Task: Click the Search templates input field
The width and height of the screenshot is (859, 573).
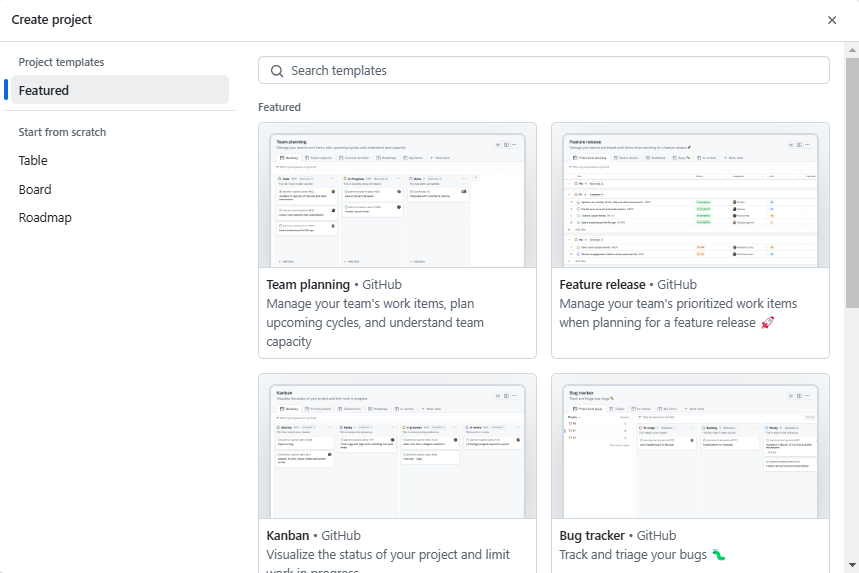Action: click(x=543, y=71)
